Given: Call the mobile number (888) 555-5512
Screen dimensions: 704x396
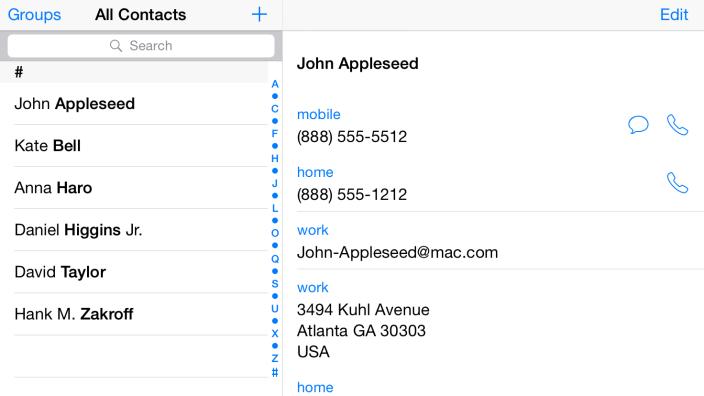Looking at the screenshot, I should pyautogui.click(x=677, y=125).
